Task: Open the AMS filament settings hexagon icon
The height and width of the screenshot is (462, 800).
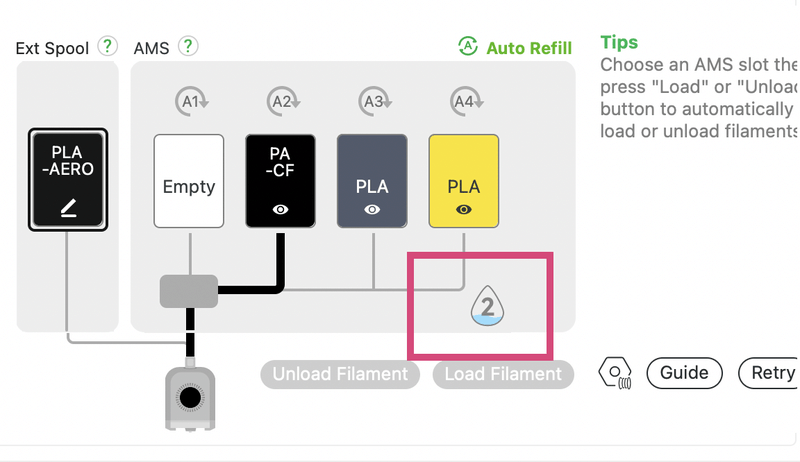Action: (x=615, y=373)
